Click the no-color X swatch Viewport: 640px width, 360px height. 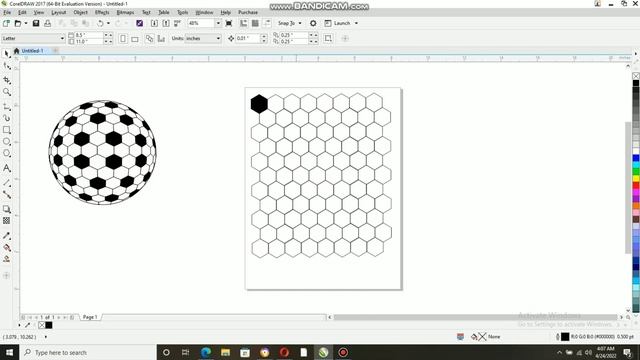click(636, 76)
